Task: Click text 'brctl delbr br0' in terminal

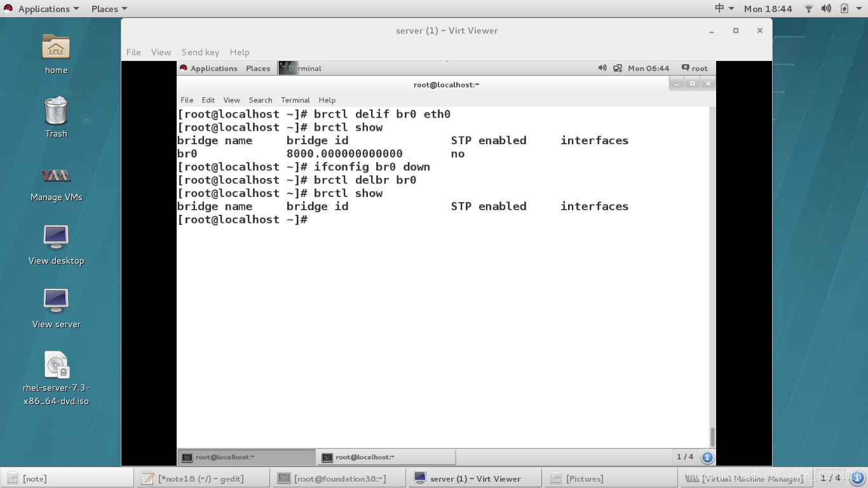Action: click(x=365, y=180)
